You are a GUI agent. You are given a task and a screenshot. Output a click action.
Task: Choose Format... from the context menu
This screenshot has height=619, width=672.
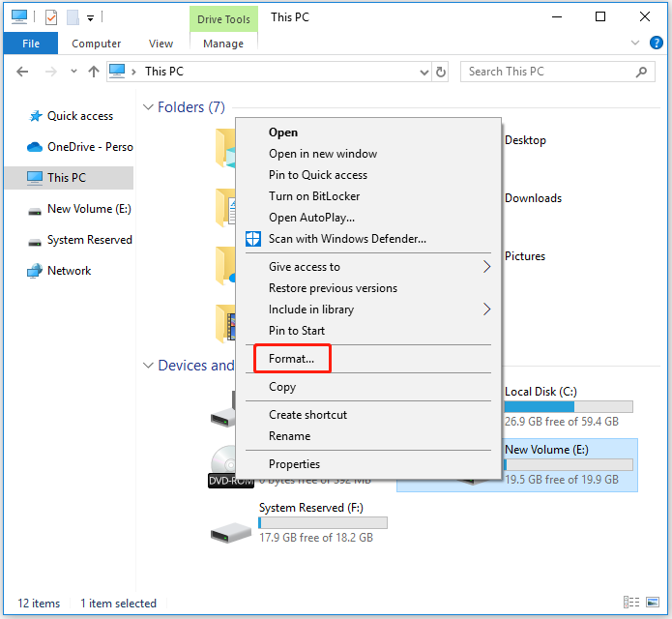[368, 359]
